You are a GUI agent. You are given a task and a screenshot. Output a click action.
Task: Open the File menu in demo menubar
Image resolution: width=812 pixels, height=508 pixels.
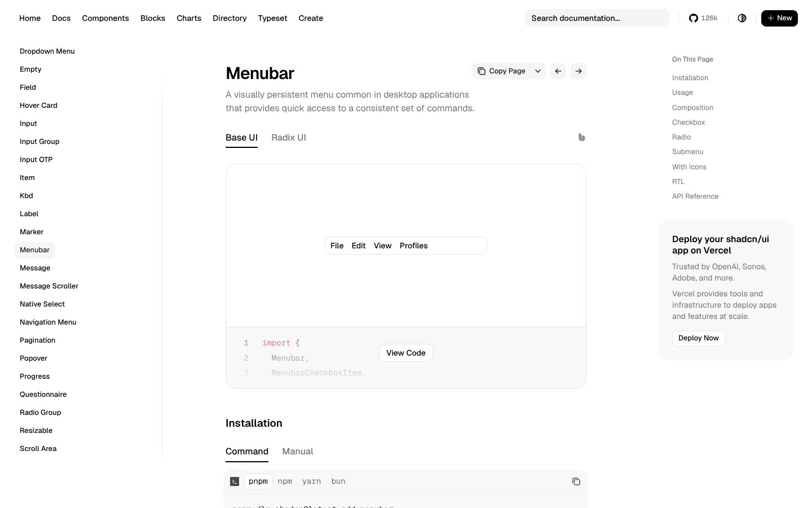(337, 246)
